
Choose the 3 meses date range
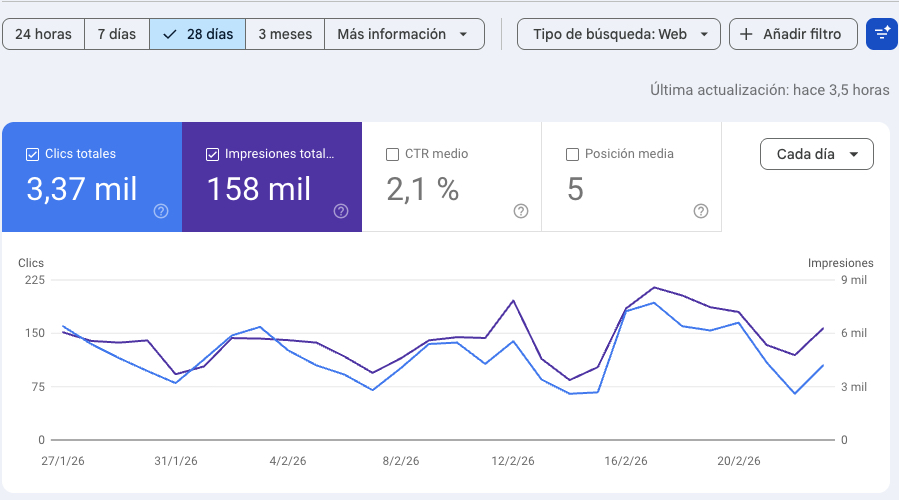[x=285, y=34]
